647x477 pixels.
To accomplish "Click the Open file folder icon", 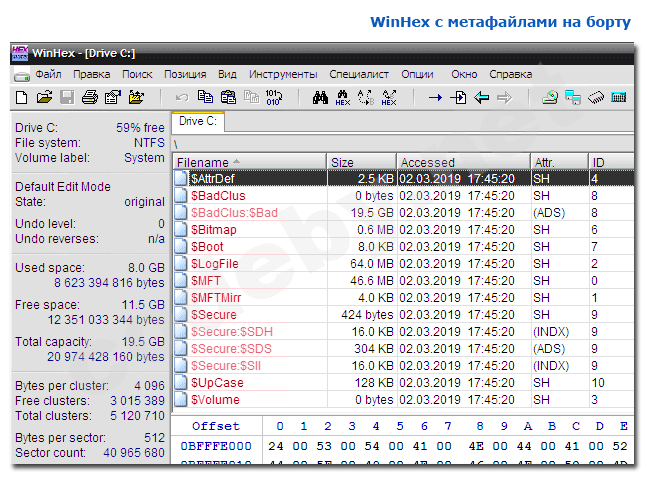I will [x=44, y=97].
